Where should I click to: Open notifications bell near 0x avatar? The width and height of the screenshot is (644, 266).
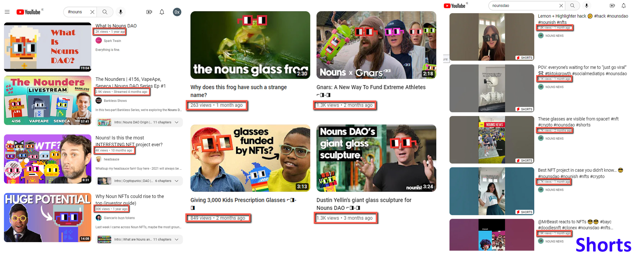coord(162,12)
